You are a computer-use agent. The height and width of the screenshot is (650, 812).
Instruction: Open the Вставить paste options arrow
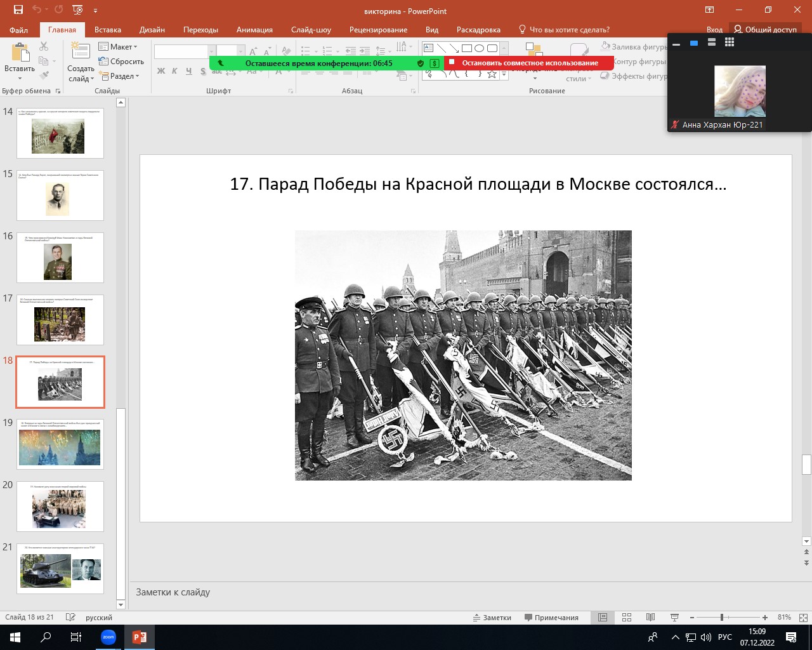(20, 79)
